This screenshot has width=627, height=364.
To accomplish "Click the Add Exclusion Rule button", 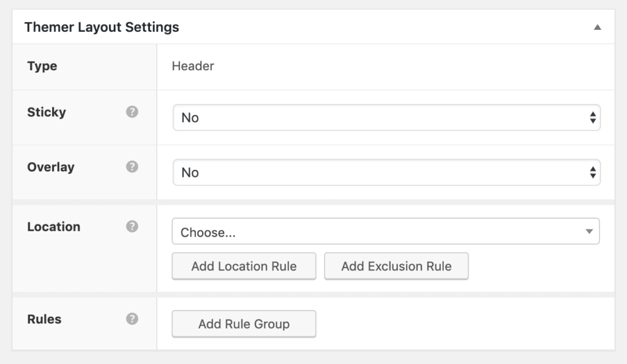I will click(x=396, y=266).
